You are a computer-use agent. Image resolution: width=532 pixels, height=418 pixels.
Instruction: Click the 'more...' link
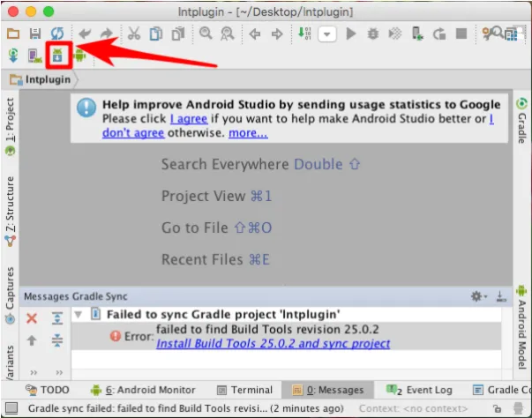pos(249,133)
